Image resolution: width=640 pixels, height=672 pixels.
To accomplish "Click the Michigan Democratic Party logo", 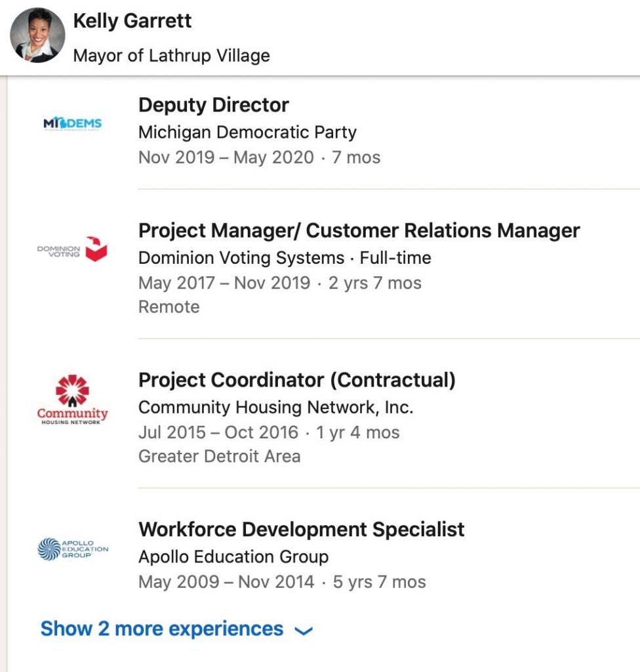I will 72,124.
